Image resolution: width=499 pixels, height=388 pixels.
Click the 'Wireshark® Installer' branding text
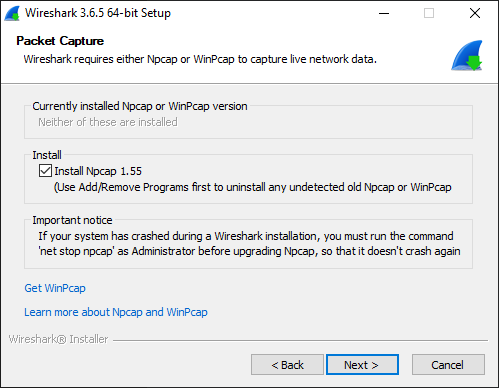(58, 339)
